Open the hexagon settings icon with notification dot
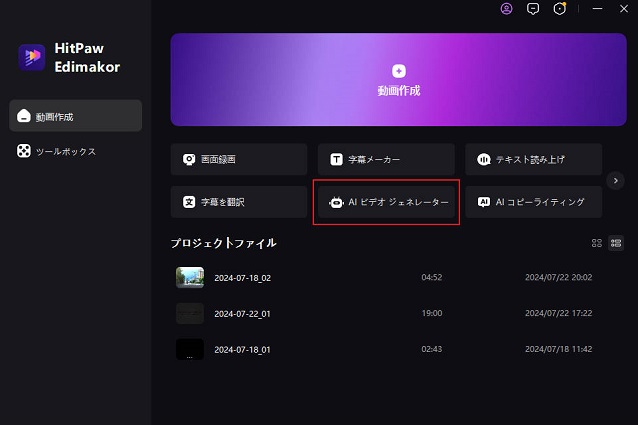Viewport: 638px width, 425px height. [x=560, y=9]
